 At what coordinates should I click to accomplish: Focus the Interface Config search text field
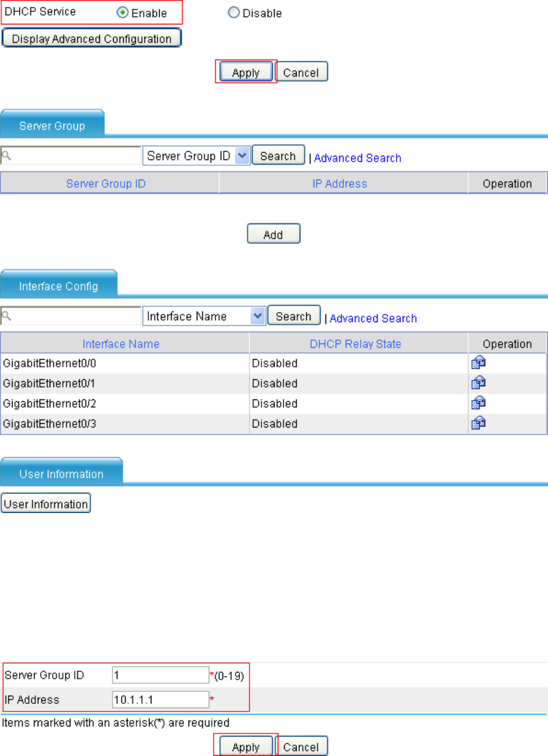click(x=71, y=316)
